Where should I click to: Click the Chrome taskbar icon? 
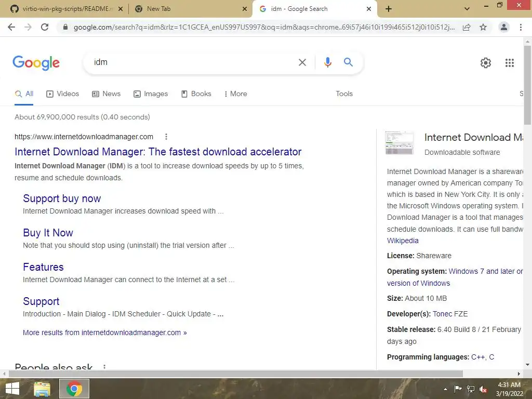pos(74,389)
